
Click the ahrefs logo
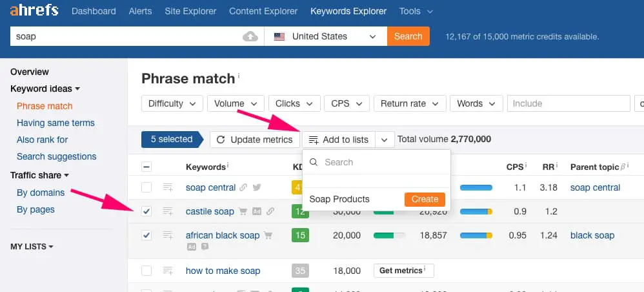click(x=34, y=11)
